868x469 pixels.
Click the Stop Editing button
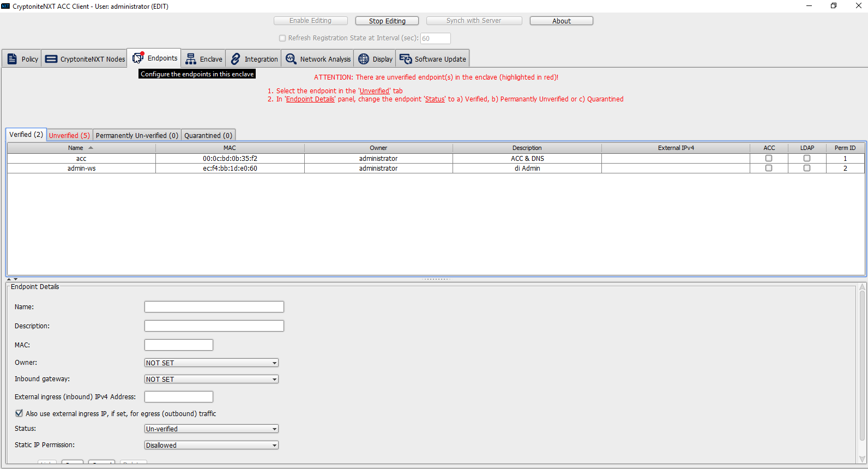(x=387, y=21)
